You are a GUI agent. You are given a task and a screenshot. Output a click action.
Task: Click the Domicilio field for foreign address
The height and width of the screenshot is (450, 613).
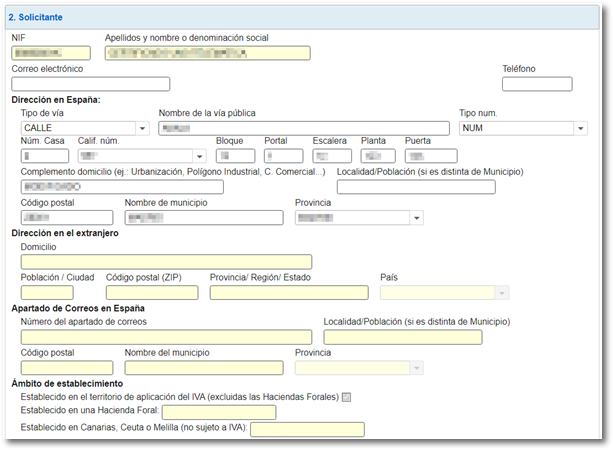165,262
